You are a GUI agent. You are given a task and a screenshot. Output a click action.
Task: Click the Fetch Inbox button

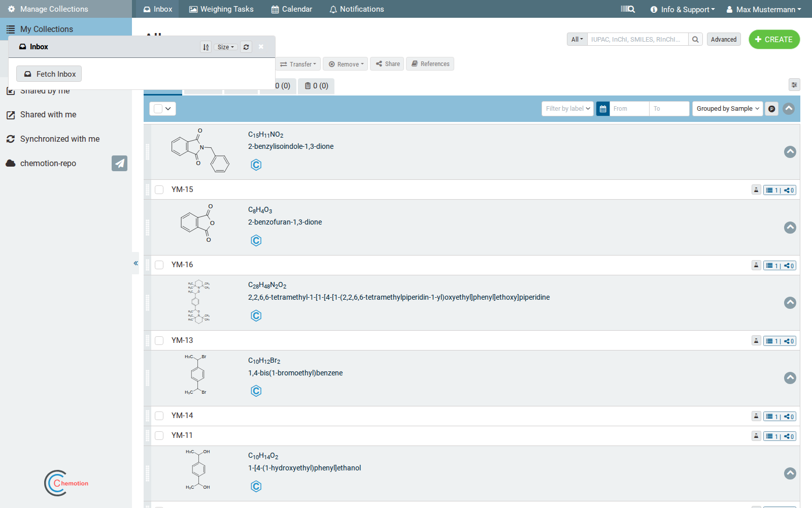(49, 74)
